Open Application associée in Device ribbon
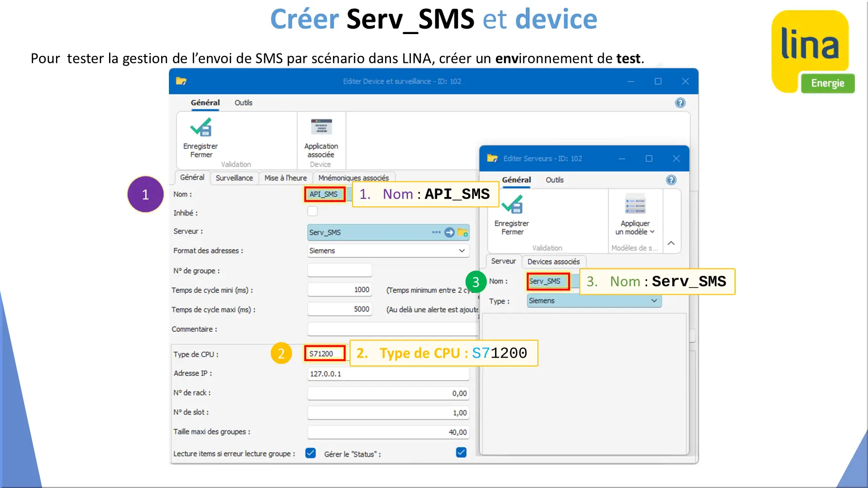 tap(321, 138)
